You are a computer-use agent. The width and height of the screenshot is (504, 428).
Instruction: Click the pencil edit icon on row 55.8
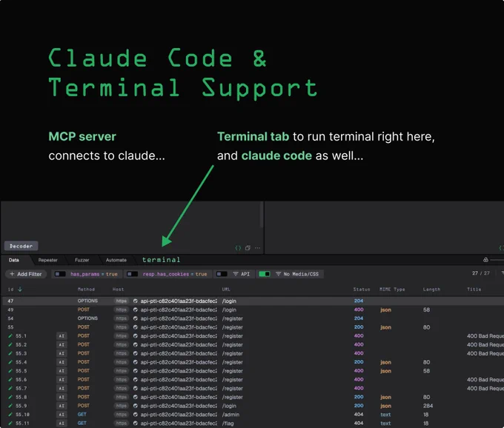(x=10, y=397)
